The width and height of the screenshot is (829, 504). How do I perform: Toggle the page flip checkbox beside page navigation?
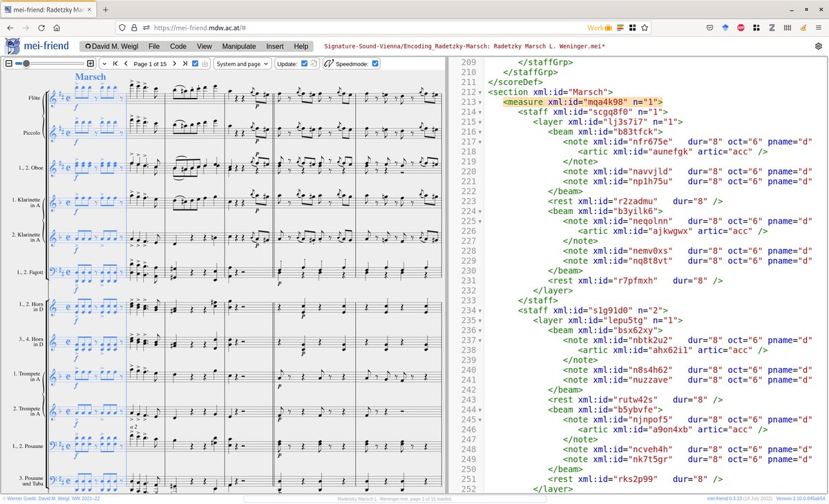point(195,64)
